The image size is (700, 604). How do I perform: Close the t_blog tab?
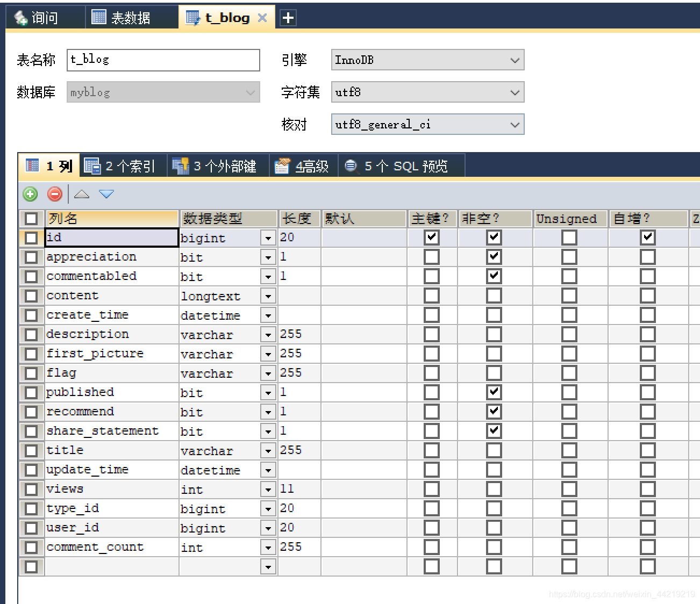point(262,18)
